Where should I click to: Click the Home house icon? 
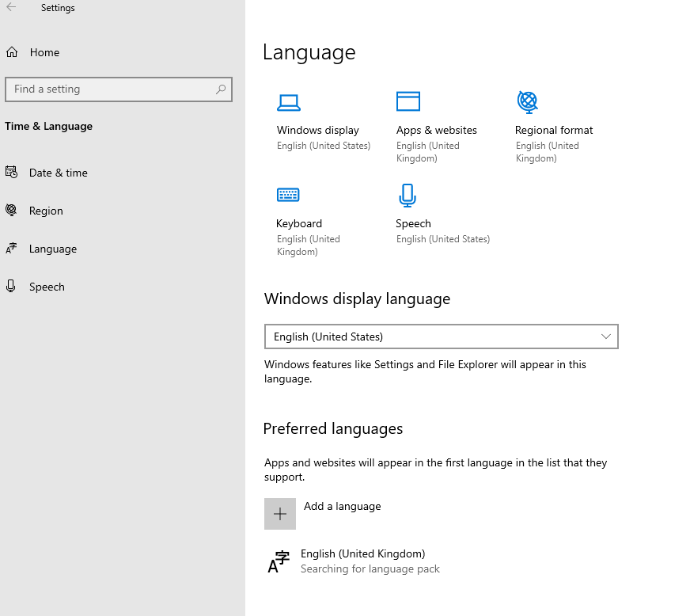(x=12, y=52)
